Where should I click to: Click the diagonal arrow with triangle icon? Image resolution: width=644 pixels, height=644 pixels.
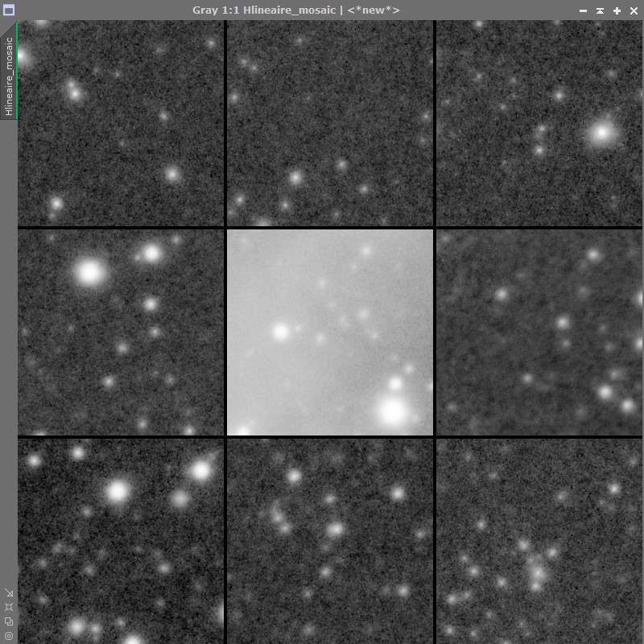coord(9,592)
